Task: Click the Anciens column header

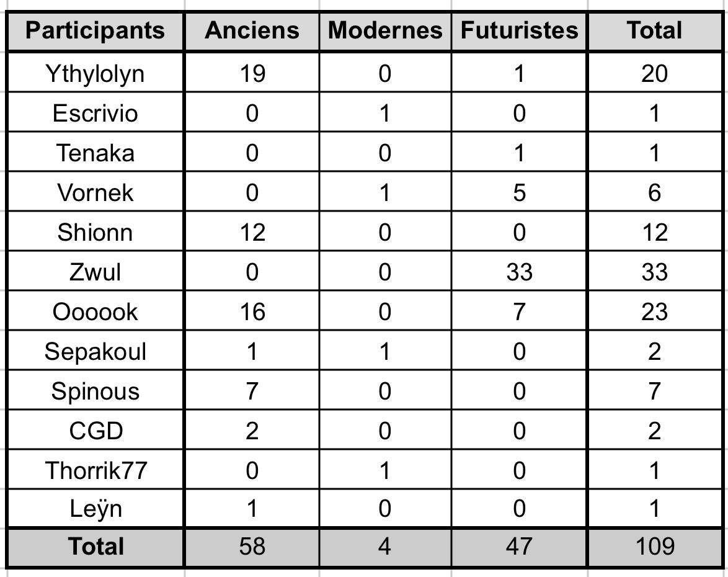Action: pyautogui.click(x=252, y=30)
